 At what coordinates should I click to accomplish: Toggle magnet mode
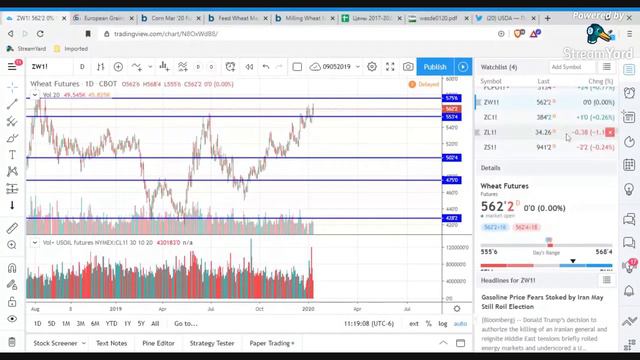tap(12, 268)
